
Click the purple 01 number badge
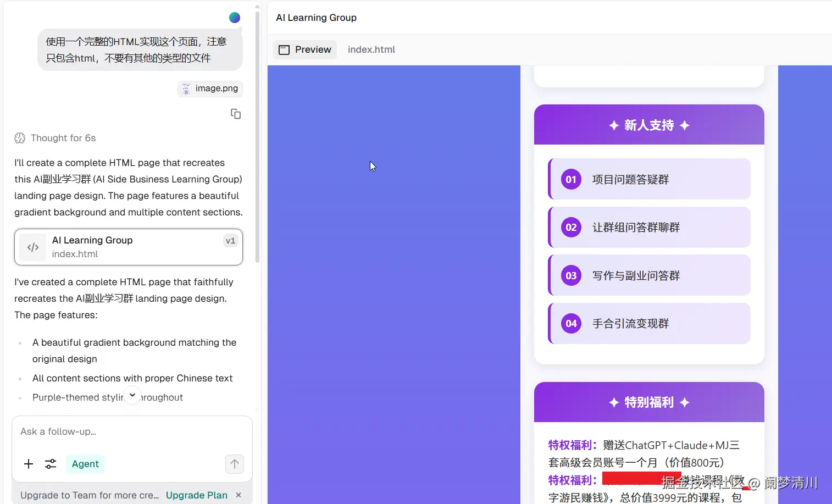[571, 179]
